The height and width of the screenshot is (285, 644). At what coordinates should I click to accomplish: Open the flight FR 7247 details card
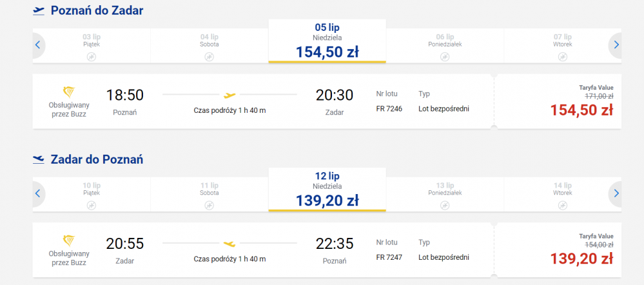(263, 250)
